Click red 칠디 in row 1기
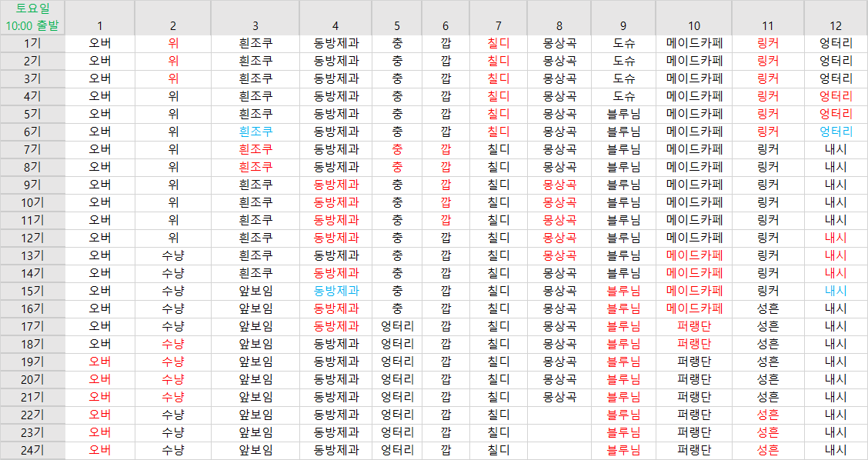Image resolution: width=868 pixels, height=460 pixels. pos(498,43)
